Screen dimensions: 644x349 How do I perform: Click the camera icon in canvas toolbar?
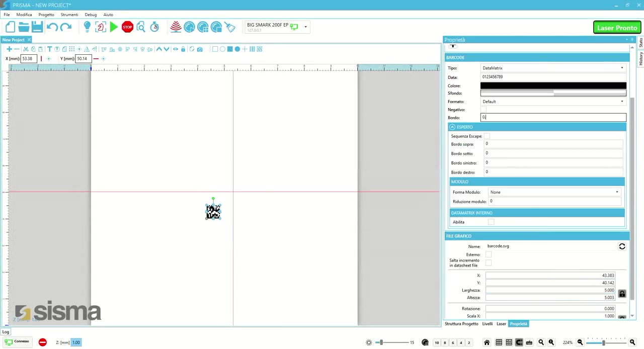click(x=200, y=49)
